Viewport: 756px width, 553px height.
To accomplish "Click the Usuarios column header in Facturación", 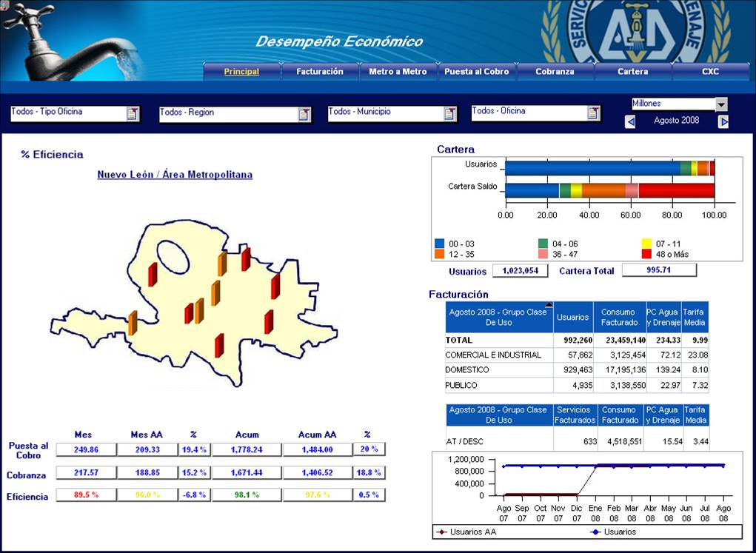I will point(573,318).
